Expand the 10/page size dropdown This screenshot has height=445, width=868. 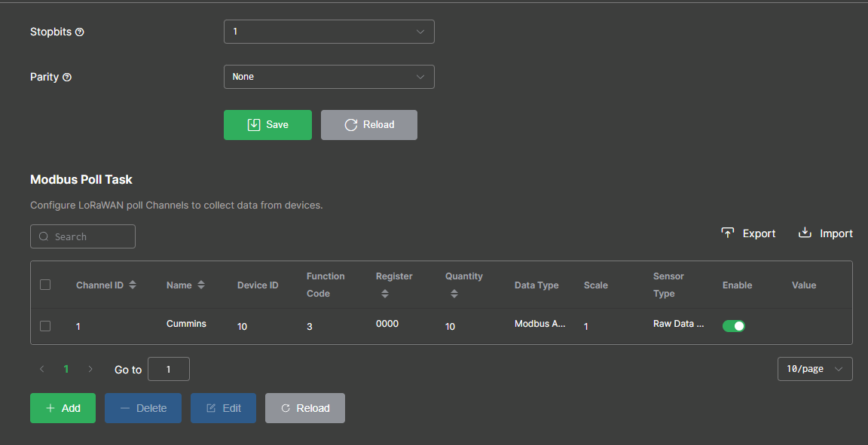point(815,369)
